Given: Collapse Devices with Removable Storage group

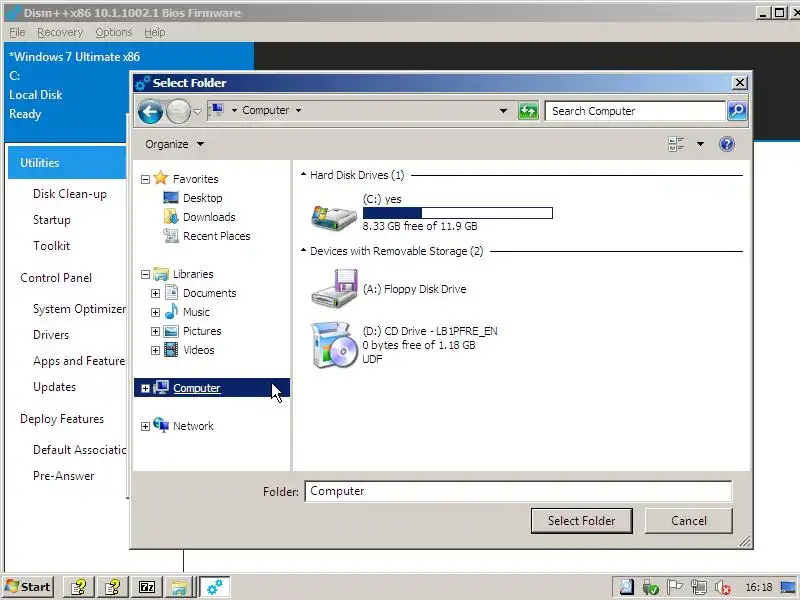Looking at the screenshot, I should point(304,251).
